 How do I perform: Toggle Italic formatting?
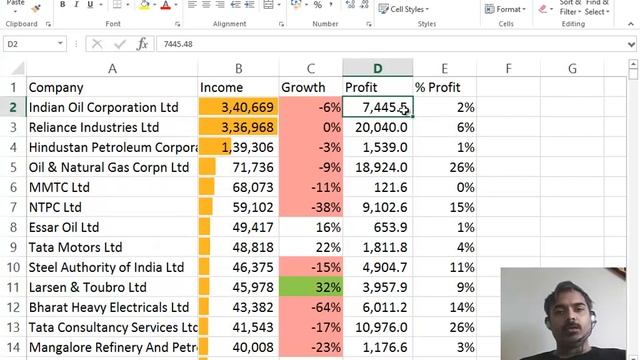pos(76,4)
